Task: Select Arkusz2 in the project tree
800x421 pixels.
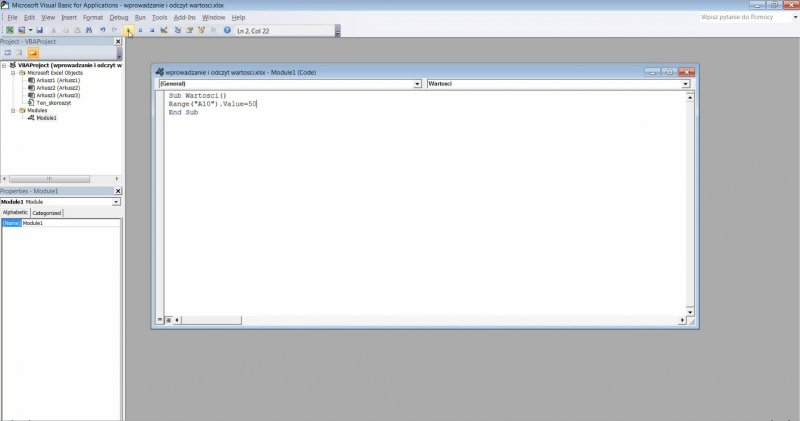Action: pos(57,88)
